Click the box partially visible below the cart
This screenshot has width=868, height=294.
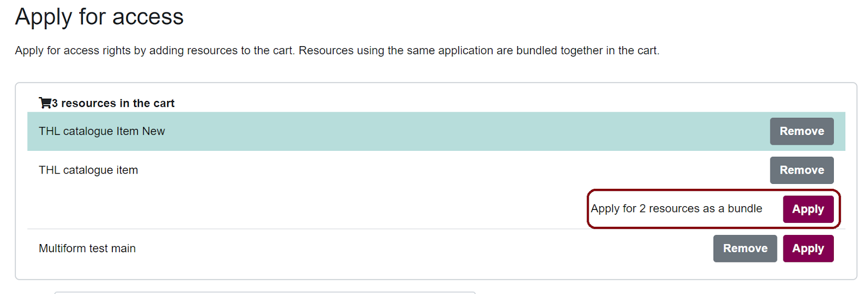265,293
